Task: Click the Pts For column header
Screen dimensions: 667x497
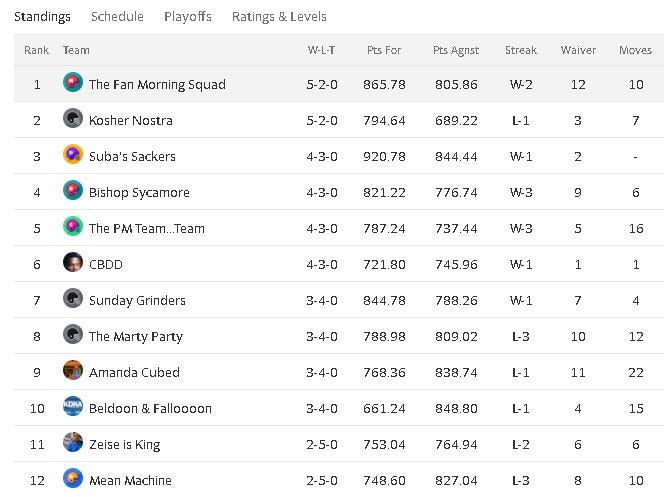Action: click(384, 50)
